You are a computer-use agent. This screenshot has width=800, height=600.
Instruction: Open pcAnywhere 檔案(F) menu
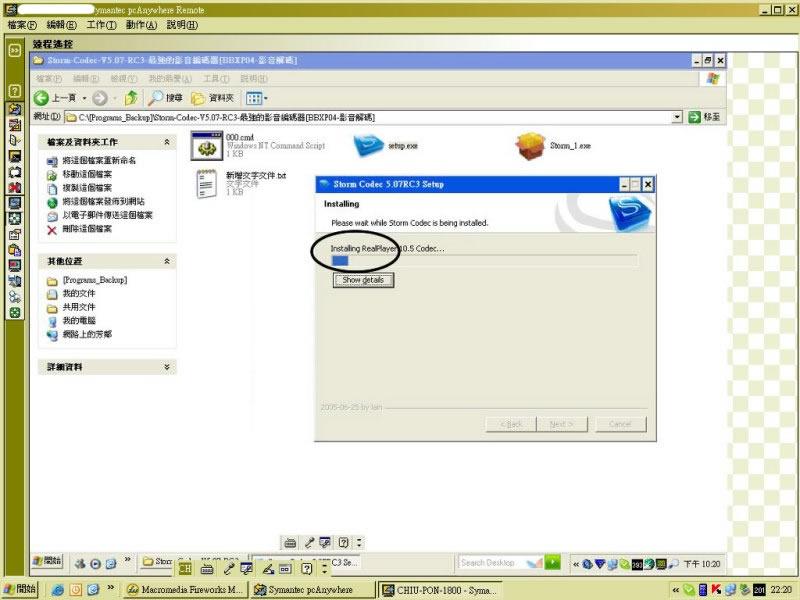(x=22, y=25)
